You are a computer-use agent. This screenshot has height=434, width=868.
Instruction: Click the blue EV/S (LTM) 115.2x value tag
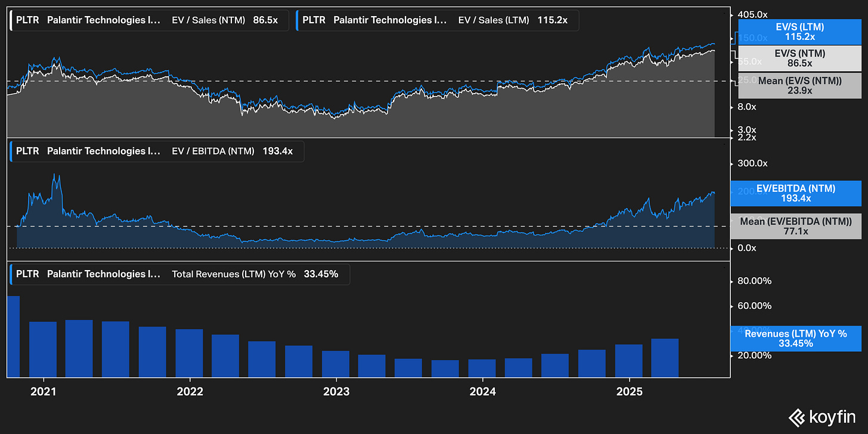pyautogui.click(x=801, y=32)
